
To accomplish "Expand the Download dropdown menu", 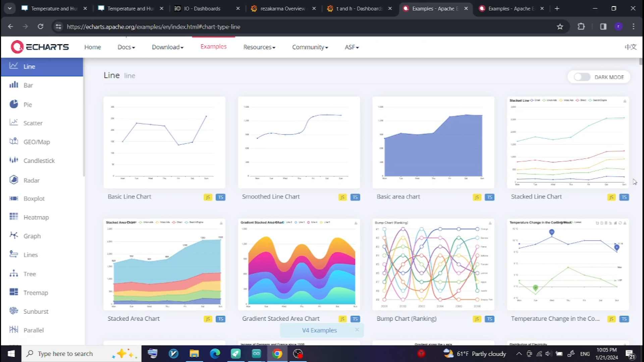I will click(168, 47).
